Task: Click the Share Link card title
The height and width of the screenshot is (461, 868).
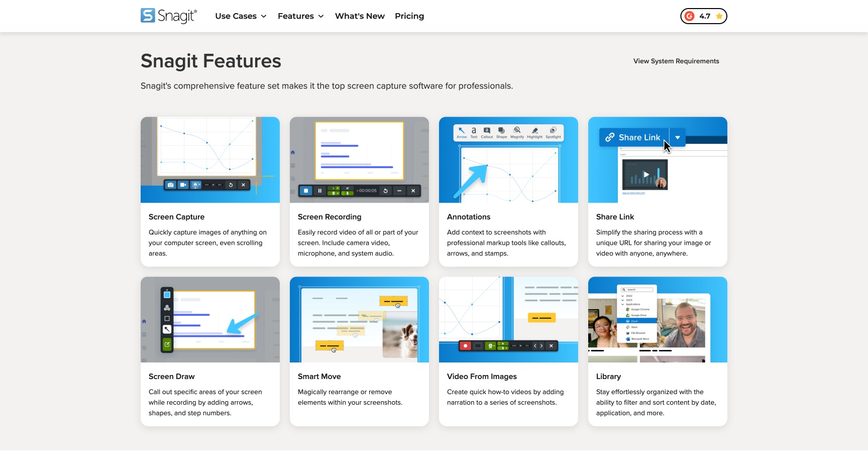Action: click(x=615, y=217)
